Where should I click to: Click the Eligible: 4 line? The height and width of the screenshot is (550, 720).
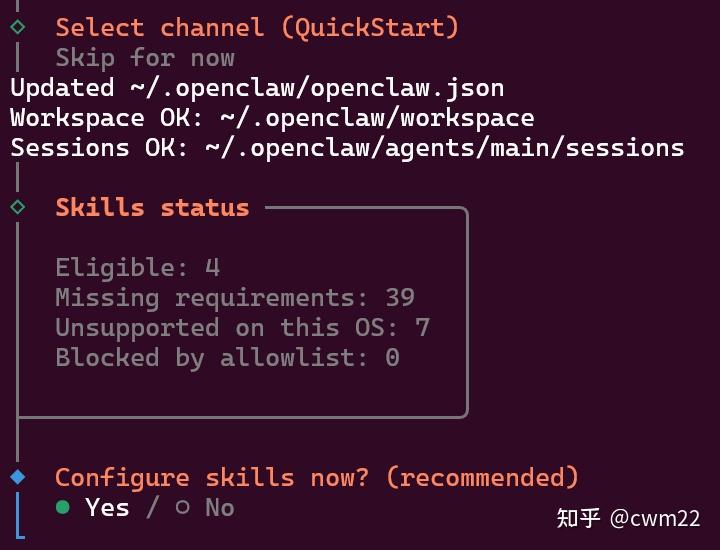click(138, 268)
